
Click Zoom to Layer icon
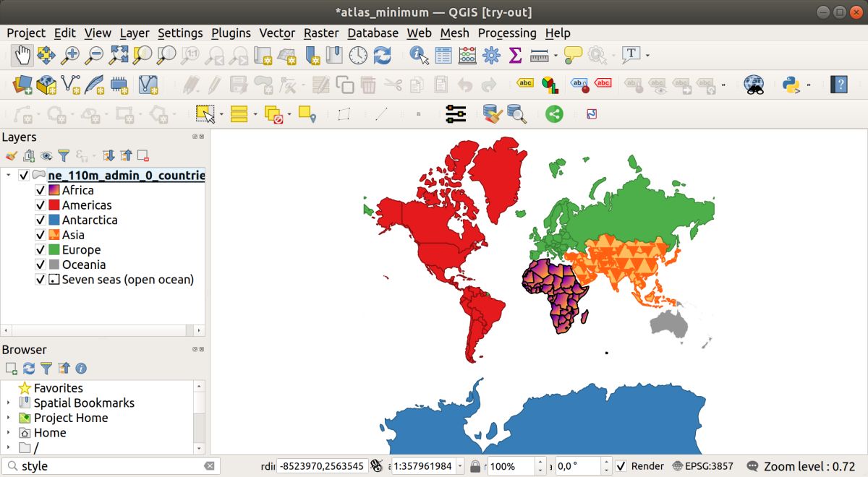tap(166, 54)
